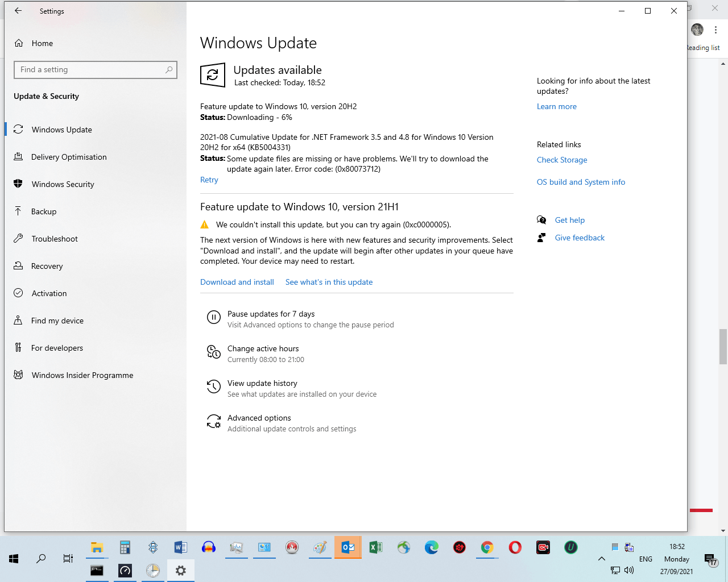Open the Windows Insider Programme page
The height and width of the screenshot is (582, 728).
click(x=96, y=375)
